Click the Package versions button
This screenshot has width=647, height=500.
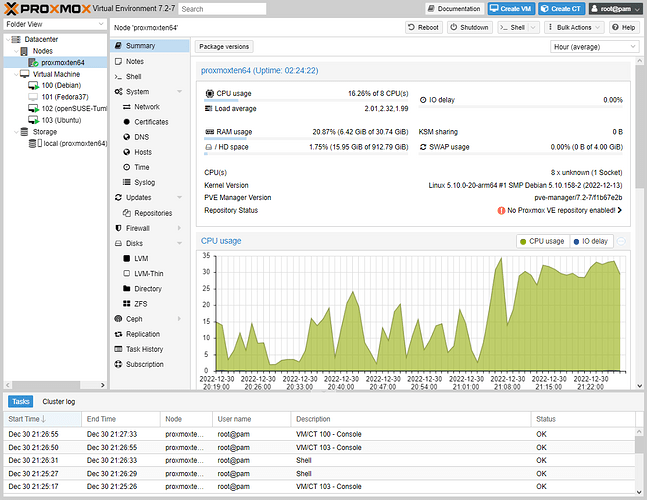pyautogui.click(x=224, y=47)
